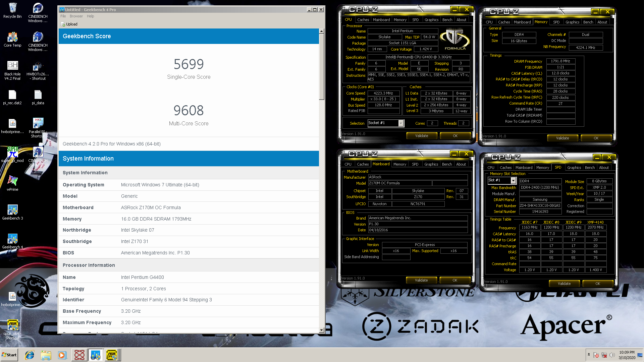This screenshot has width=644, height=362.
Task: Select the pi_rec.dat2 file icon
Action: pos(12,97)
